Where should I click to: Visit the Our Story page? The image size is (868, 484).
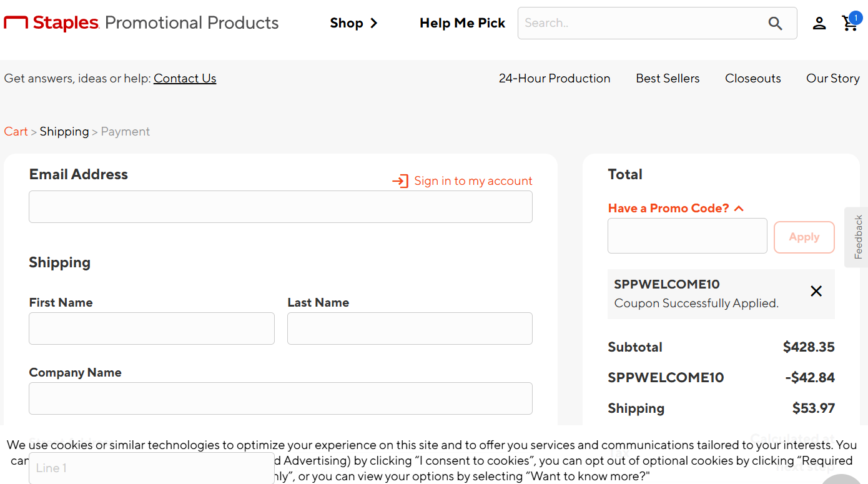[832, 79]
